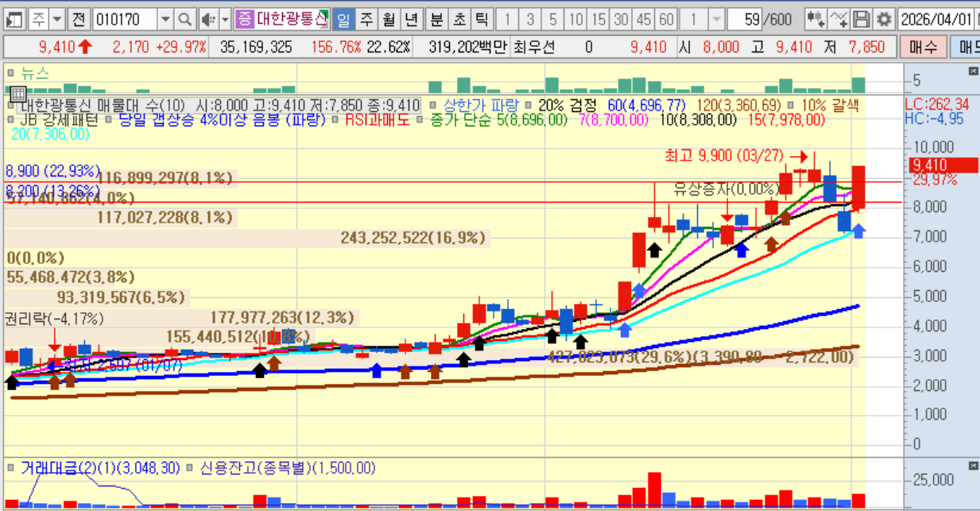Click the add candlestick chart icon

tap(816, 18)
